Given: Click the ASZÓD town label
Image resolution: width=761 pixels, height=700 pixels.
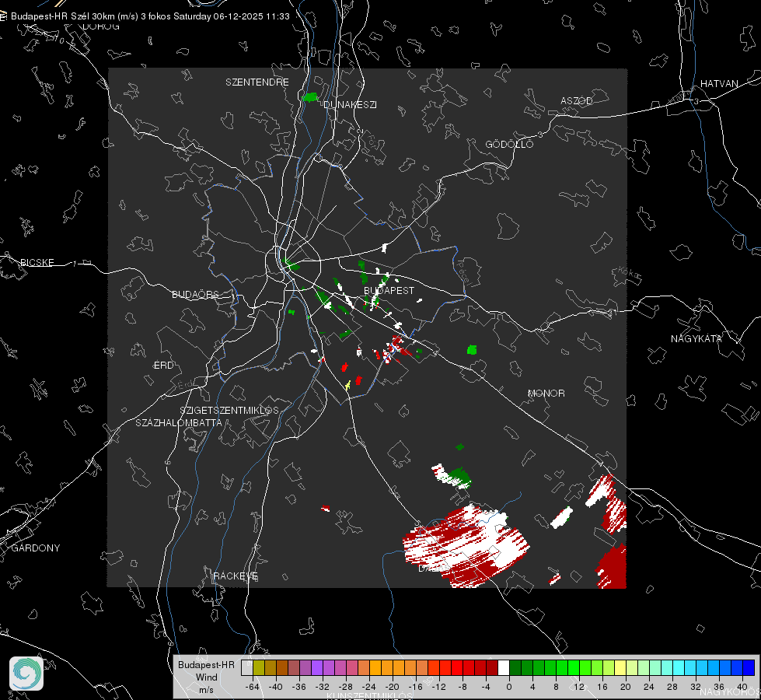Looking at the screenshot, I should coord(577,100).
